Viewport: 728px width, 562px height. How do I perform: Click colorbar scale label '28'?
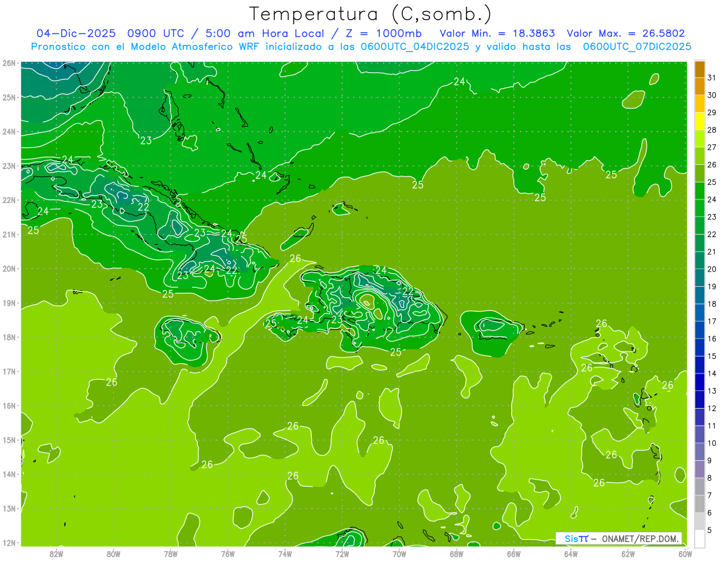(712, 130)
